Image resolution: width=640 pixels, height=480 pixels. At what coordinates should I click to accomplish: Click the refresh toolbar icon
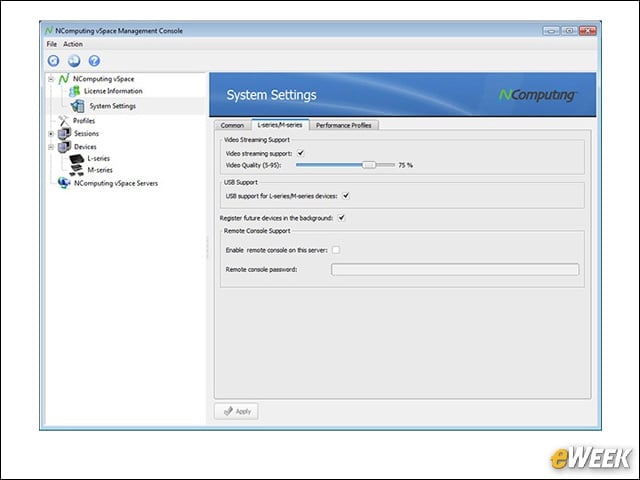point(74,61)
